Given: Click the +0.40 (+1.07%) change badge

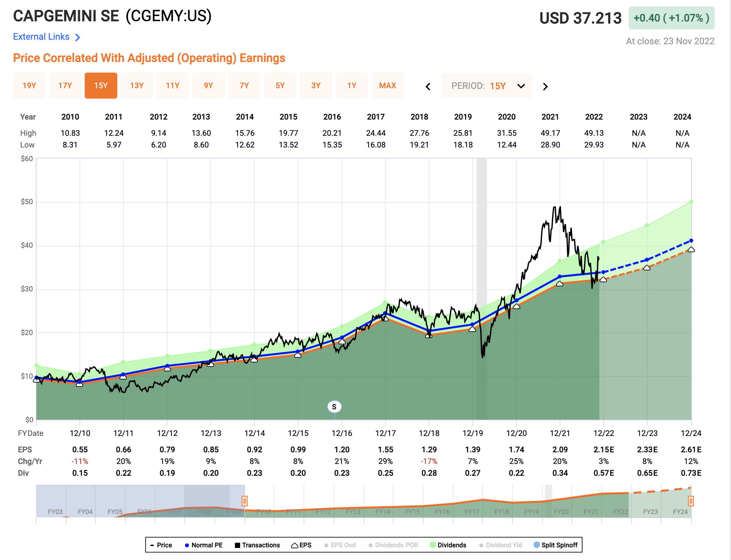Looking at the screenshot, I should click(x=671, y=18).
